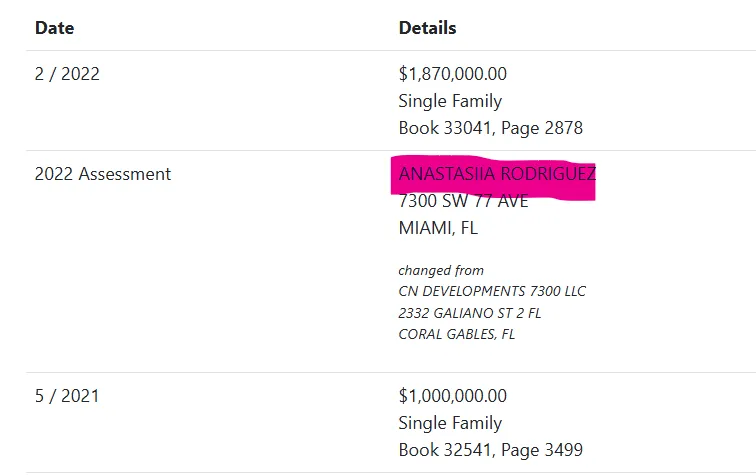Click the pink-highlighted owner name Anastasiia Rodriguez
The height and width of the screenshot is (476, 756).
(497, 175)
